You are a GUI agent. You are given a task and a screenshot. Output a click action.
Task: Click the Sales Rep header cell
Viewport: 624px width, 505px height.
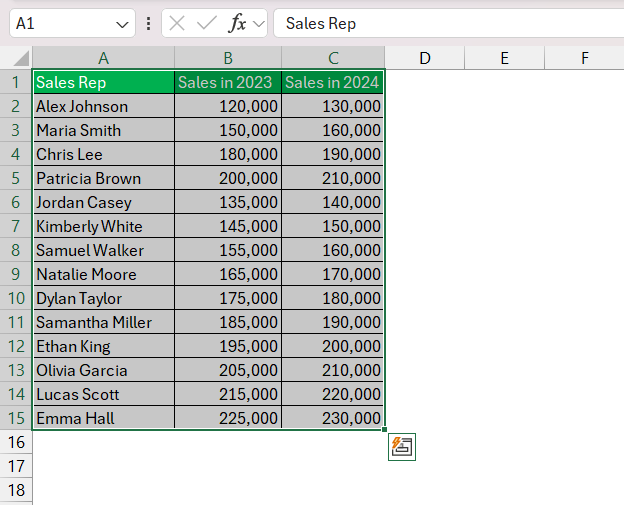[103, 82]
